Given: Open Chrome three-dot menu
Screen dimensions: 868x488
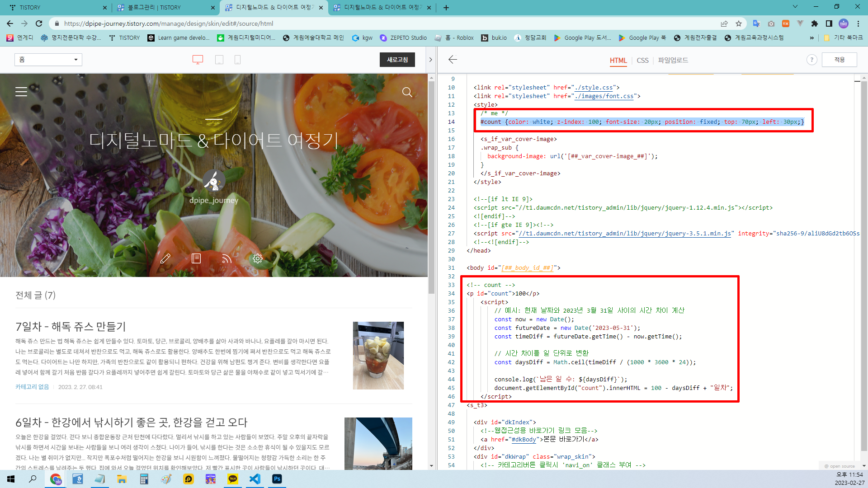Looking at the screenshot, I should (858, 23).
